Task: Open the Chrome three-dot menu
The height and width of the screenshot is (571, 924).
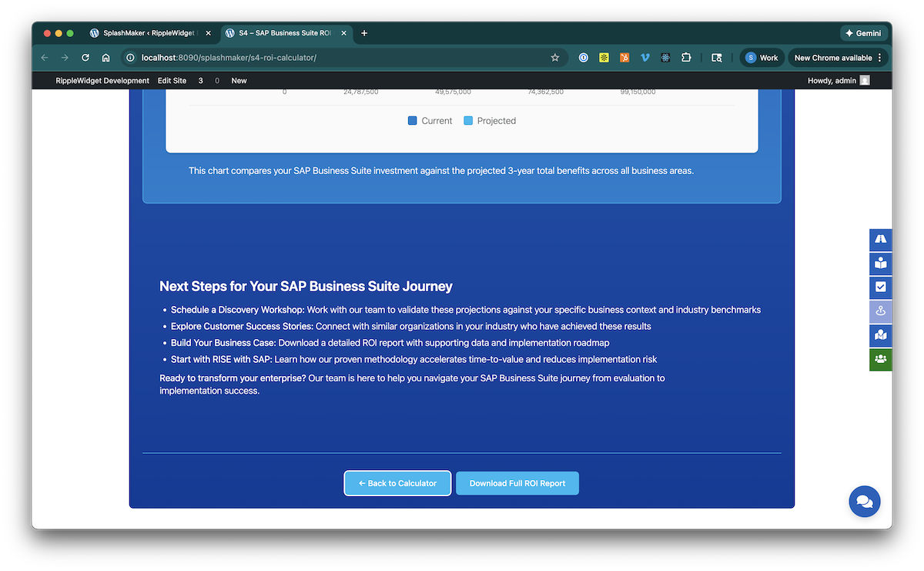Action: (x=879, y=58)
